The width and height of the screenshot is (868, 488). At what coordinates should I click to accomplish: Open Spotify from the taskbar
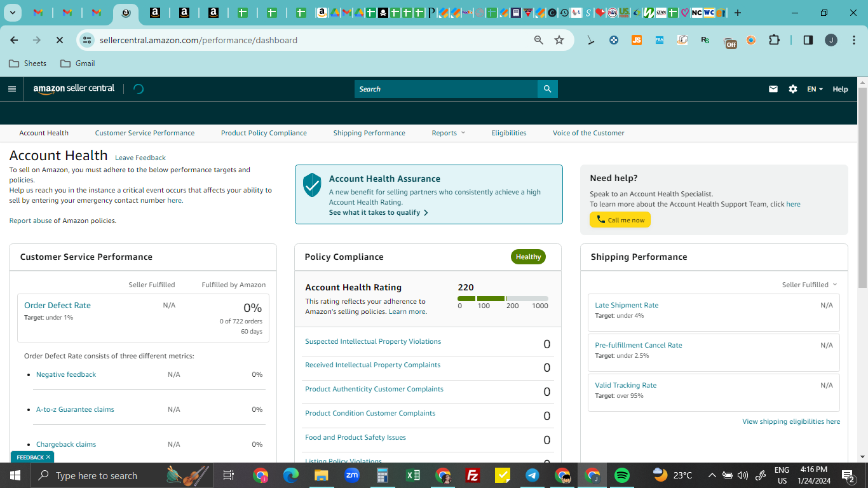pyautogui.click(x=622, y=475)
